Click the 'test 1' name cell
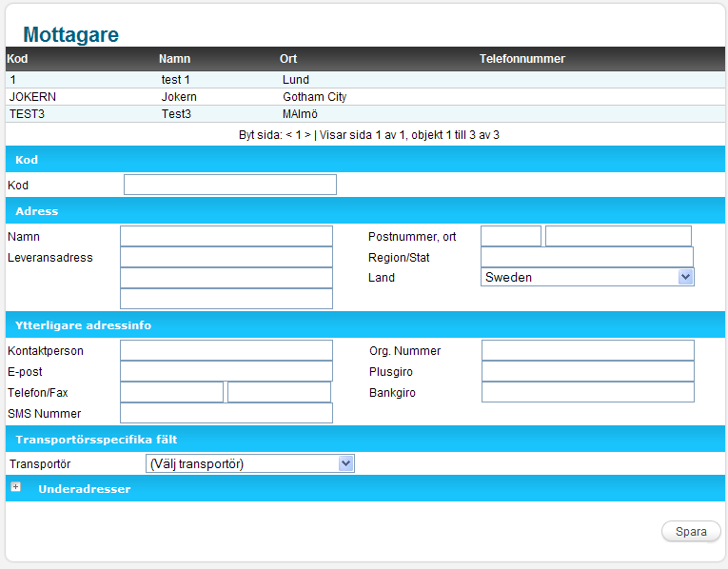 pyautogui.click(x=175, y=80)
